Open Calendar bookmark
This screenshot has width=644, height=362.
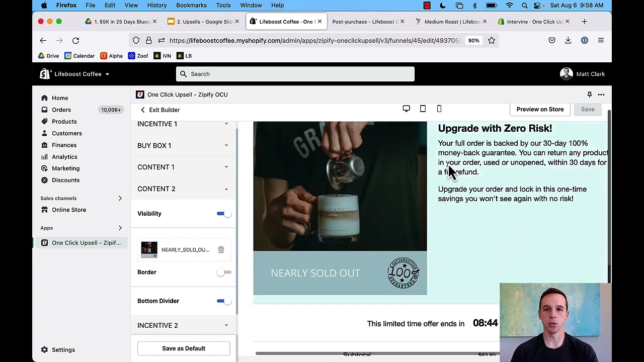click(x=79, y=56)
